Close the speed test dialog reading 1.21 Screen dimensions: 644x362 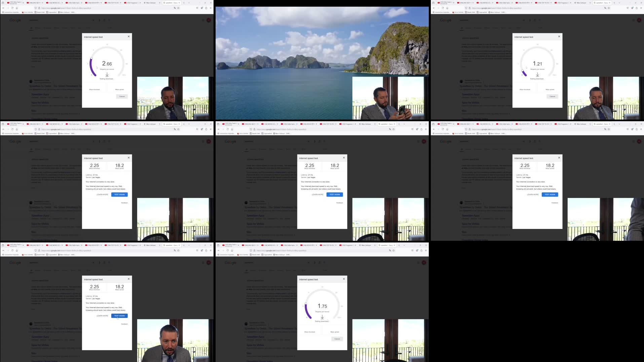coord(559,36)
